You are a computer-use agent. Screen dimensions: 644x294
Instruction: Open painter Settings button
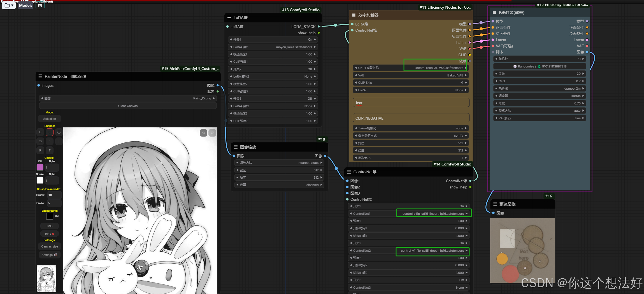click(x=50, y=255)
